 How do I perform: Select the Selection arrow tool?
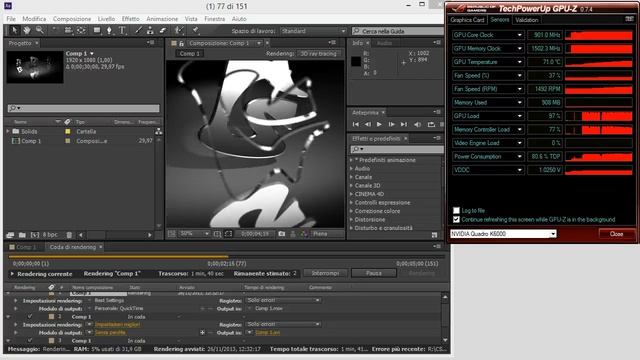click(x=14, y=30)
